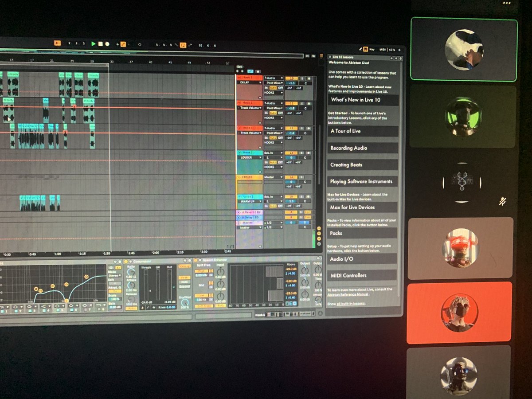Screen dimensions: 532x399
Task: Open the Recording Audio lesson
Action: 363,148
